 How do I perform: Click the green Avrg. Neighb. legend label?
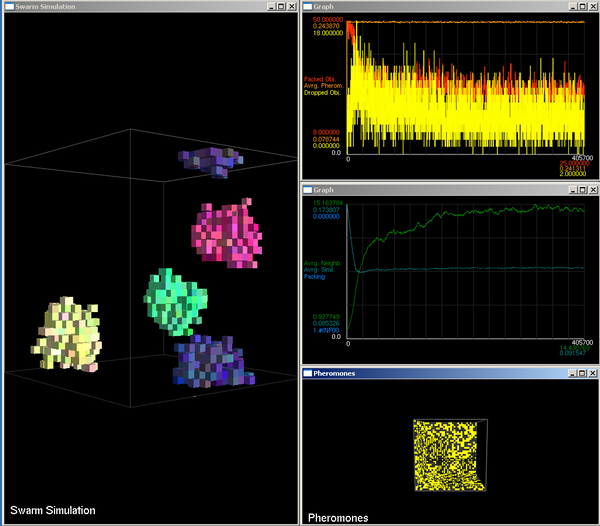click(x=323, y=263)
